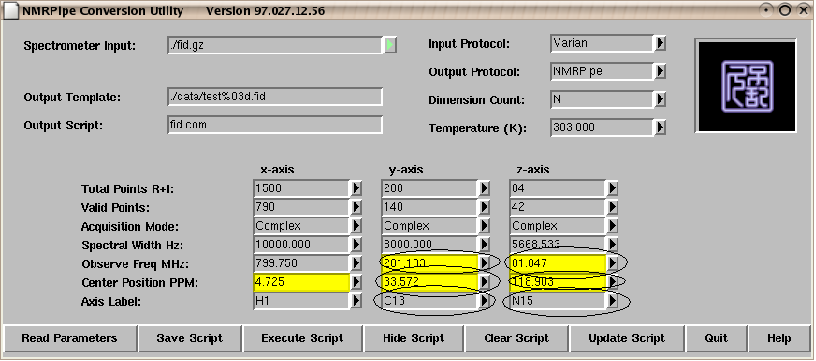This screenshot has width=816, height=361.
Task: Open y-axis Center Position PPM arrow
Action: pyautogui.click(x=484, y=282)
